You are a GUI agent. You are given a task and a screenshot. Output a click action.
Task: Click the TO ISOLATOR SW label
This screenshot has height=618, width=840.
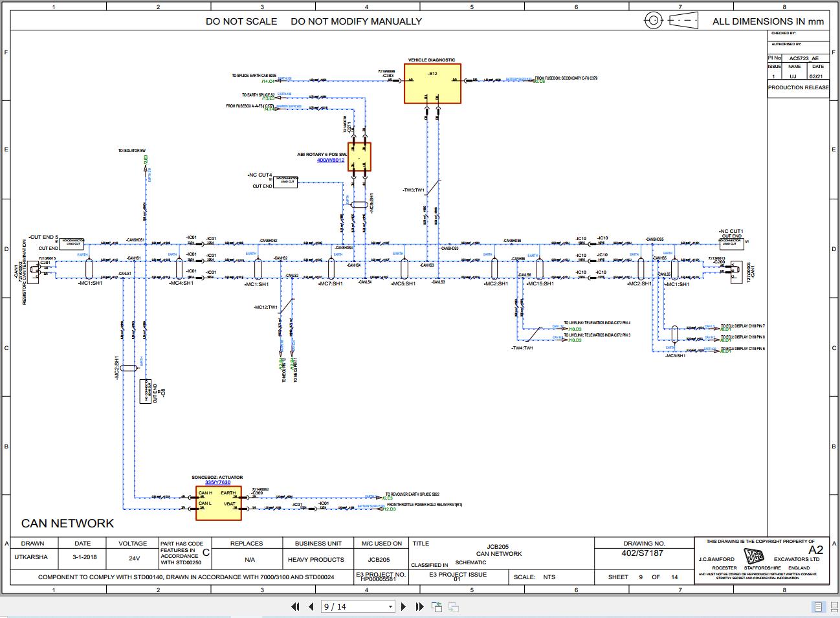[x=132, y=151]
